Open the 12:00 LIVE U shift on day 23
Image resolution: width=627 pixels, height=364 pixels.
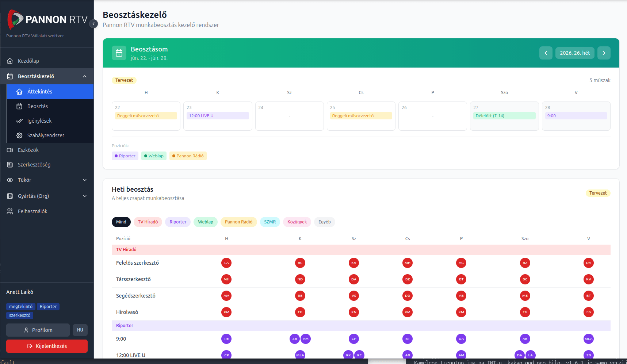pyautogui.click(x=218, y=116)
